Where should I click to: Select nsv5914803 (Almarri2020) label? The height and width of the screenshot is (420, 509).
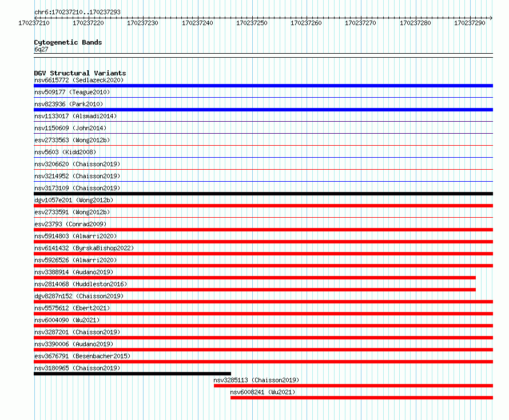coord(75,236)
